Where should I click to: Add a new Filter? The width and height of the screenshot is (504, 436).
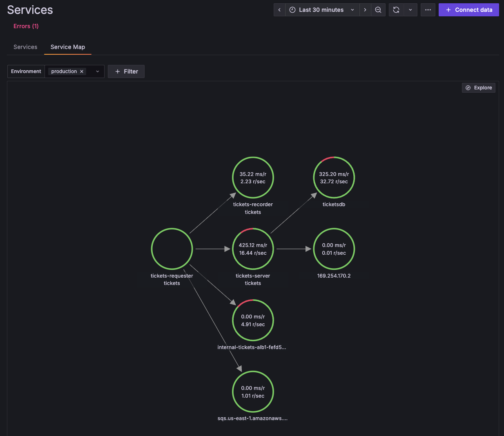point(126,71)
